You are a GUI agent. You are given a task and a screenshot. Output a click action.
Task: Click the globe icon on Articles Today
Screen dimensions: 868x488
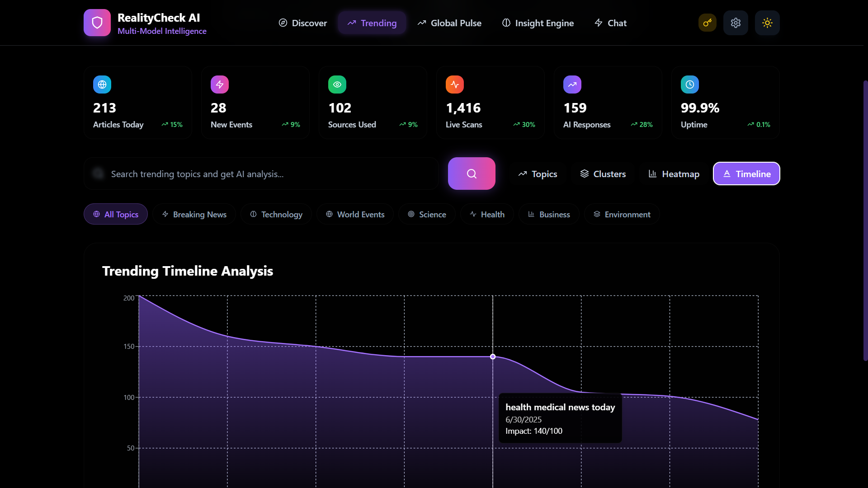pyautogui.click(x=102, y=84)
